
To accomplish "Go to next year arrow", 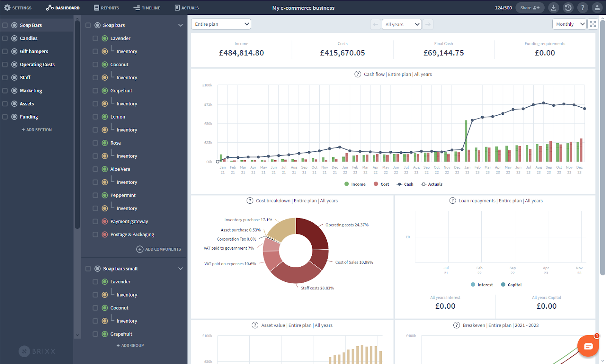I will coord(428,25).
